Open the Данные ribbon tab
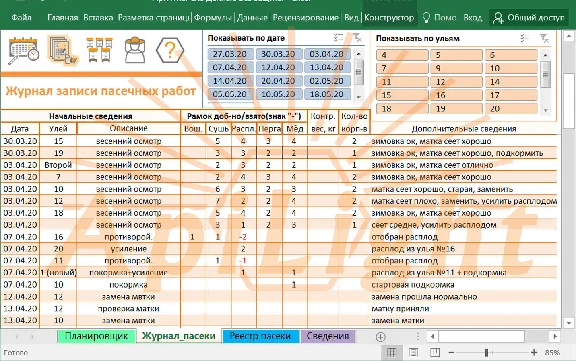 (x=252, y=18)
